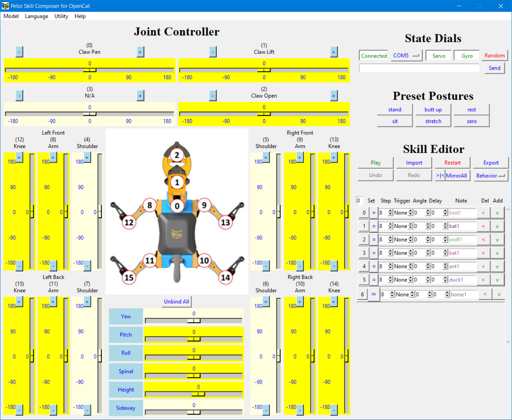Viewport: 512px width, 420px height.
Task: Toggle the Gyro state dial
Action: 467,56
